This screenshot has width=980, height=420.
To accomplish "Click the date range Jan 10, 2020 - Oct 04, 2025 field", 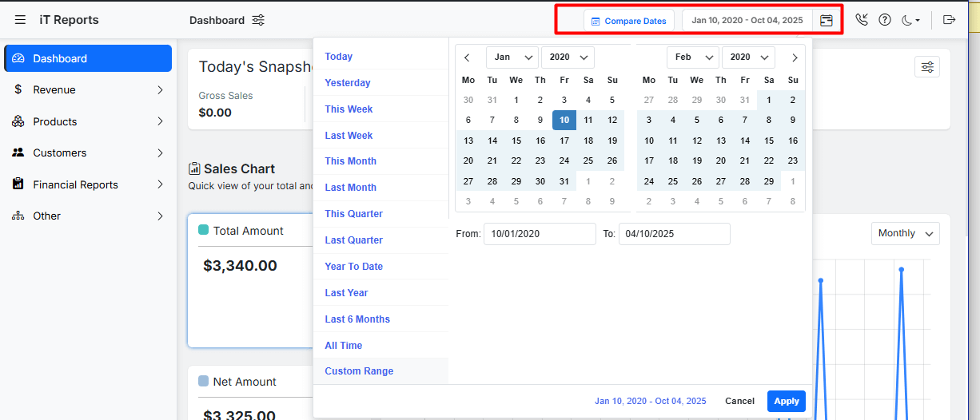I will click(747, 21).
